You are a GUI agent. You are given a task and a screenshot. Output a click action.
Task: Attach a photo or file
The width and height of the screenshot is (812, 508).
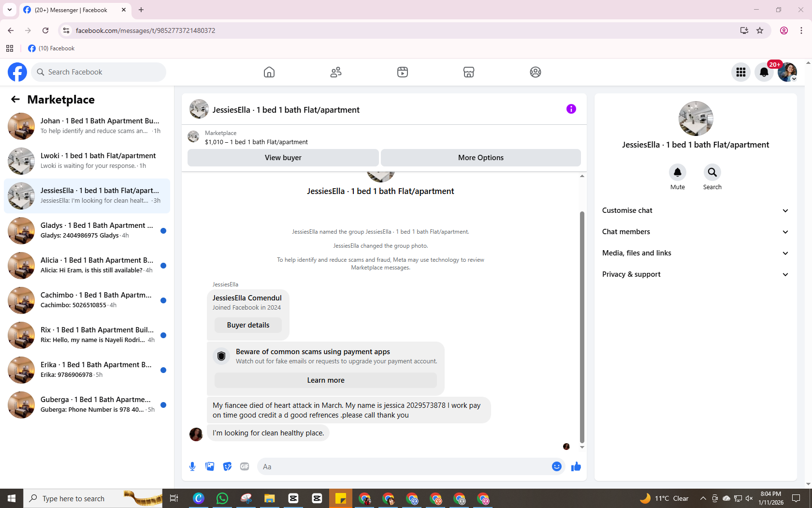pos(210,466)
